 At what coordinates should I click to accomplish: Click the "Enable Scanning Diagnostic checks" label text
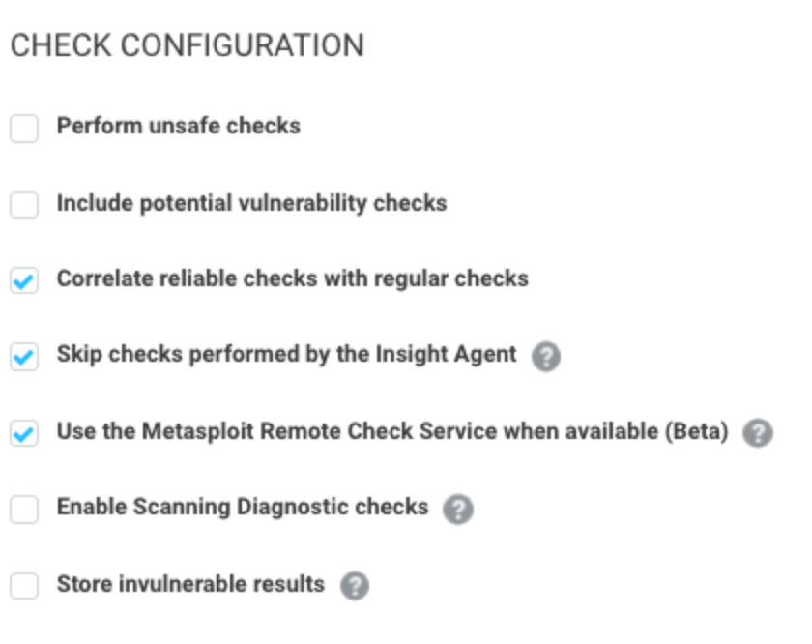(x=242, y=507)
